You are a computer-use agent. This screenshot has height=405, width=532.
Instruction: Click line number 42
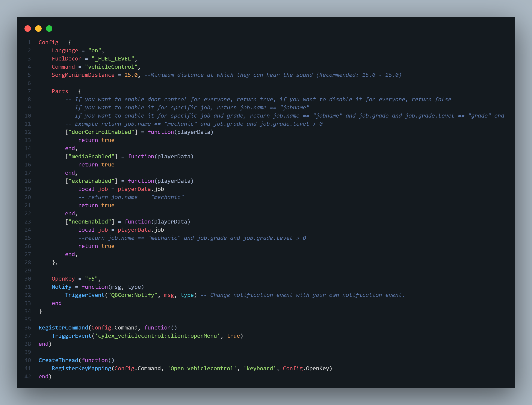point(28,376)
